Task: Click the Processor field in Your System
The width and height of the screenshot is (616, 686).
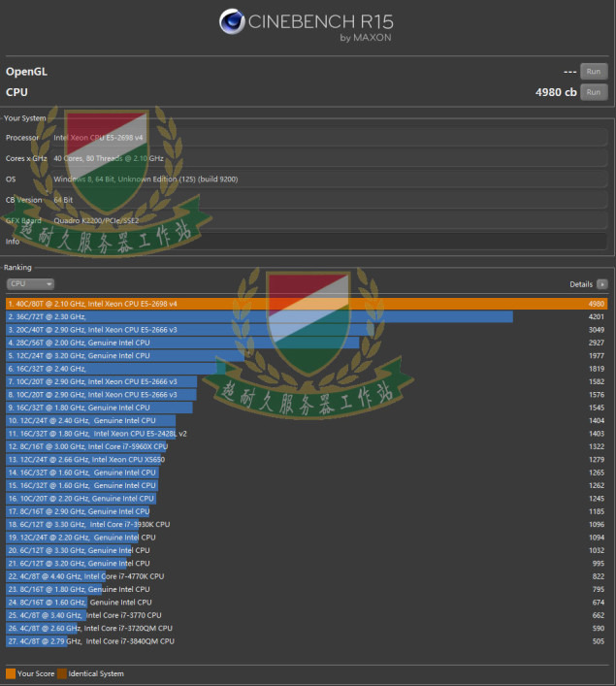Action: (330, 138)
